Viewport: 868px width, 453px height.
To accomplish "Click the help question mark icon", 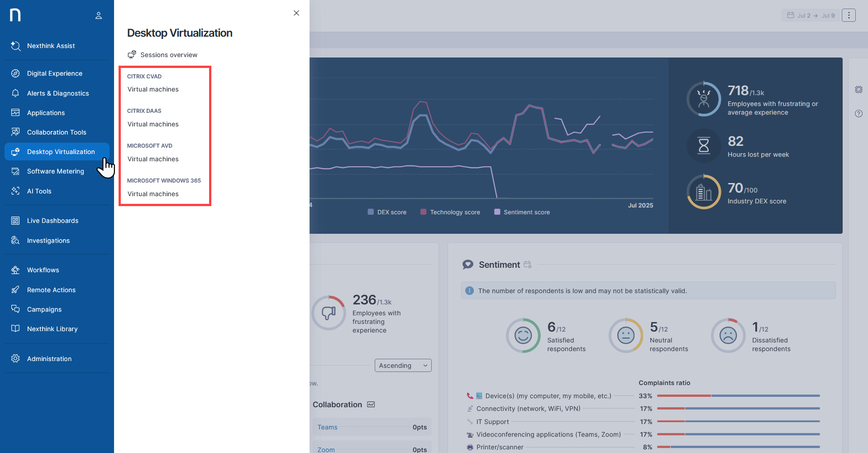I will point(858,114).
